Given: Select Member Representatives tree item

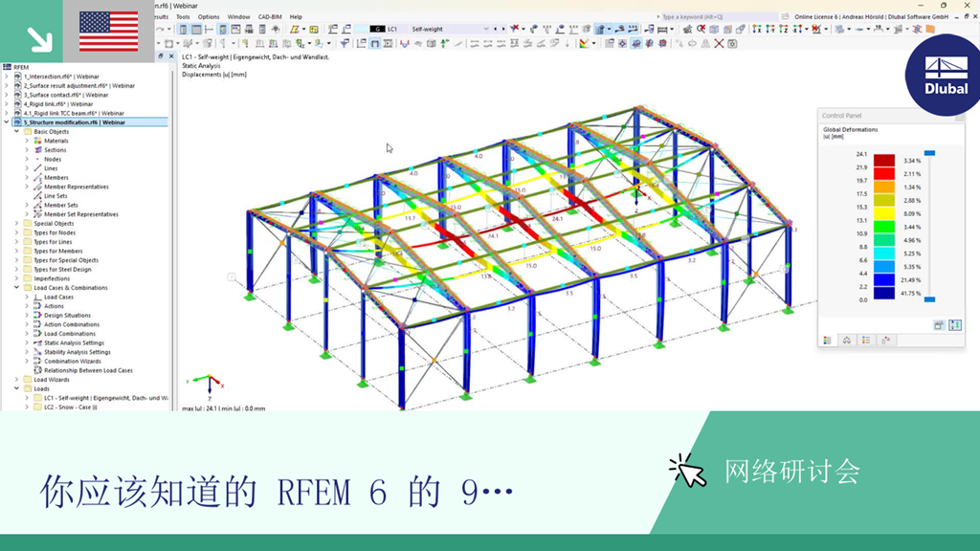Looking at the screenshot, I should [x=77, y=187].
